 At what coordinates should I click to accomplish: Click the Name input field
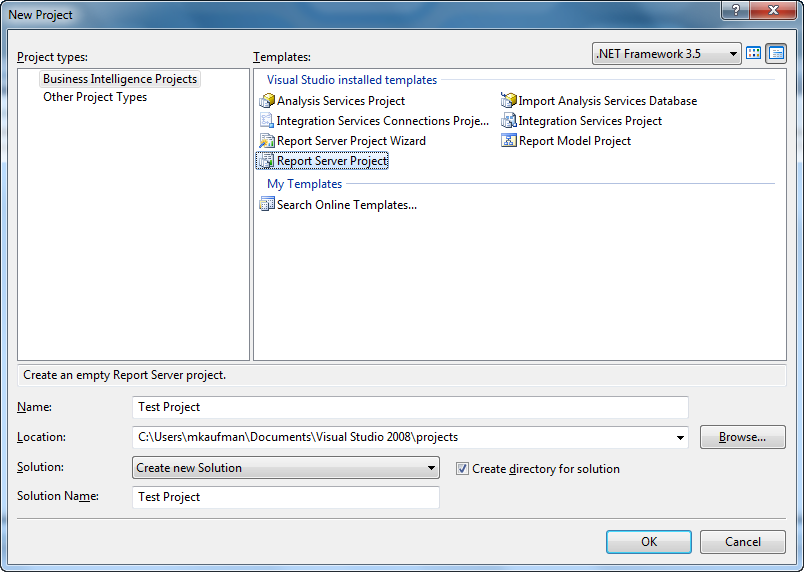pyautogui.click(x=410, y=407)
